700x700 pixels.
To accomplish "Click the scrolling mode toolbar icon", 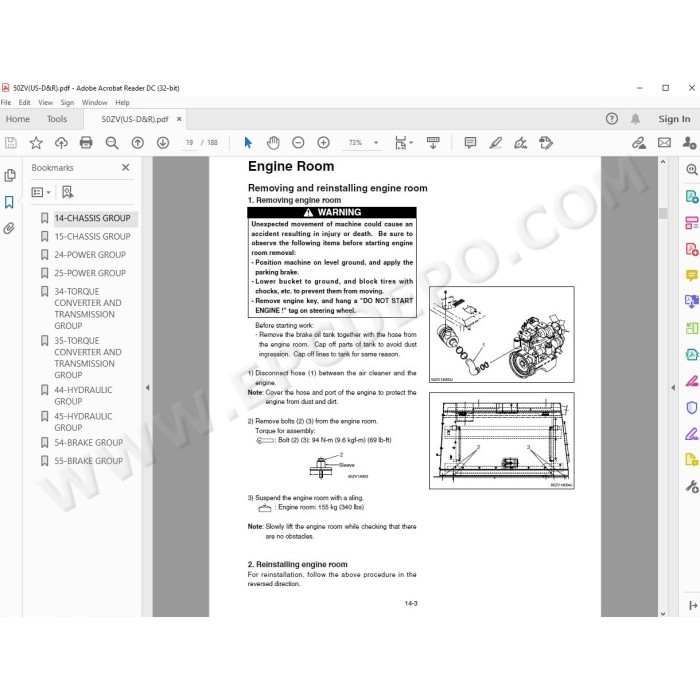I will coord(433,143).
